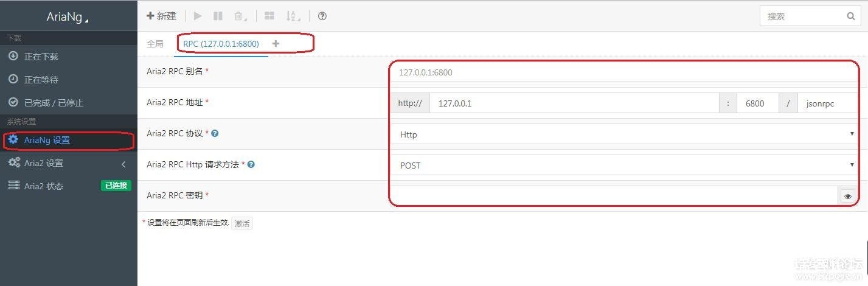Open help via toolbar question mark icon
Image resolution: width=868 pixels, height=286 pixels.
[x=322, y=16]
